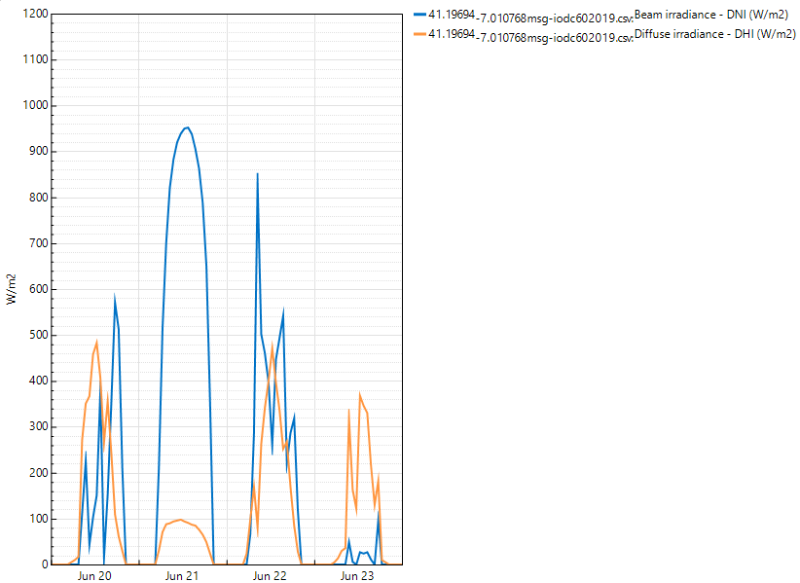
Task: Click the W/m2 y-axis title
Action: (x=12, y=289)
